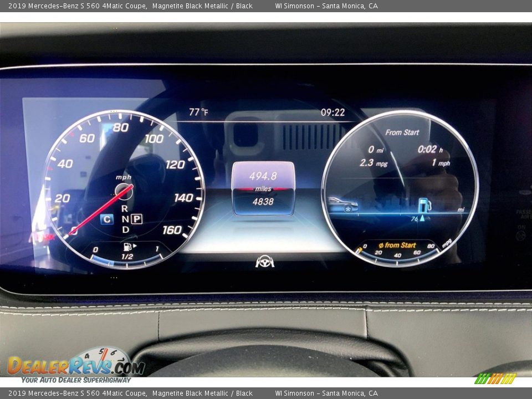
Task: Click 'WI Simonson - Santa Monica, CA' in bottom caption
Action: [326, 393]
